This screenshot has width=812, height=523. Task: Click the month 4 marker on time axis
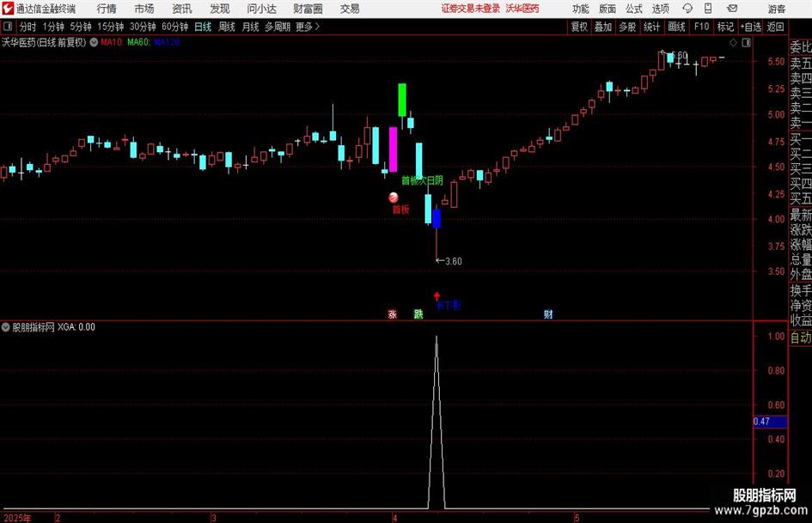pos(394,518)
